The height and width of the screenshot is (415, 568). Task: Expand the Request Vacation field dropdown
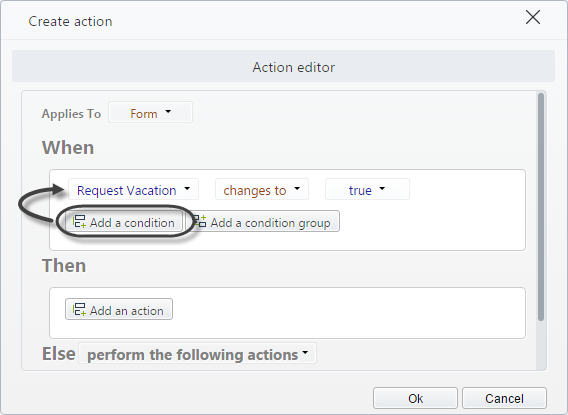[133, 189]
